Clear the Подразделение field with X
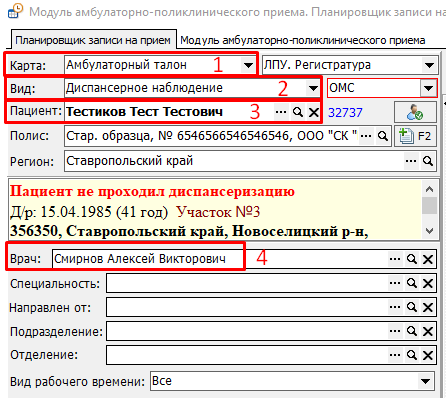 click(428, 331)
